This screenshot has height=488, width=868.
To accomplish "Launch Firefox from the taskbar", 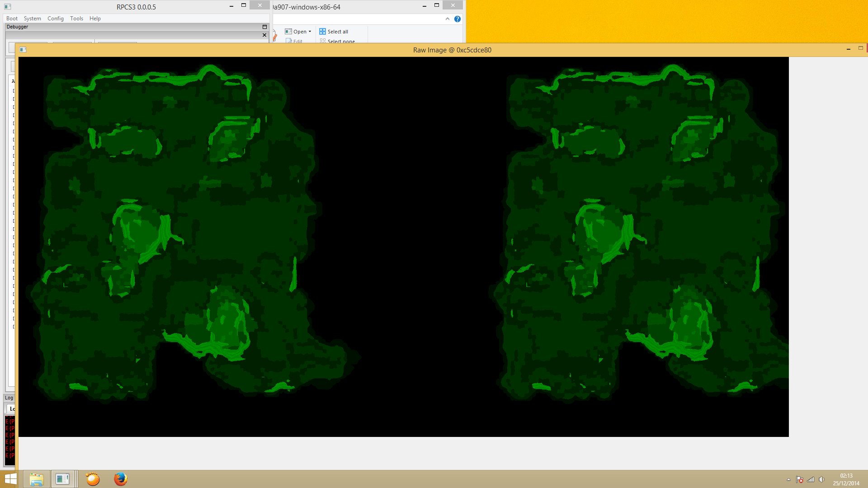I will pyautogui.click(x=120, y=479).
